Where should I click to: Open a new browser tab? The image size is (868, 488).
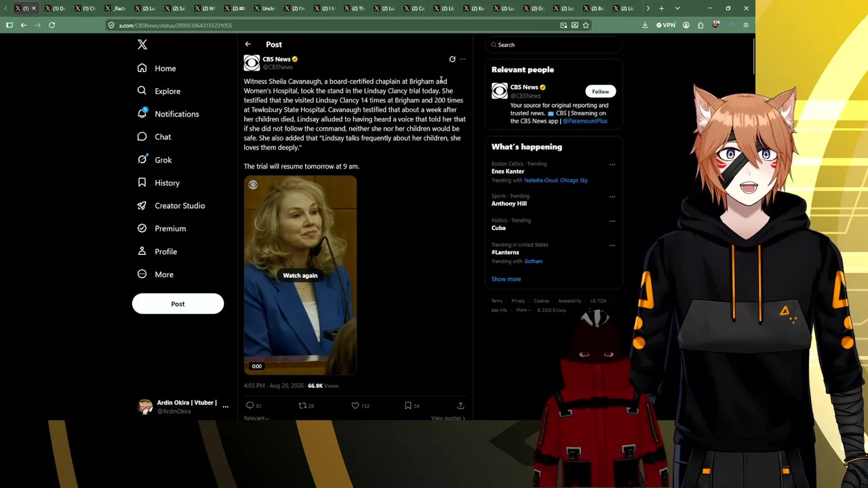click(662, 8)
